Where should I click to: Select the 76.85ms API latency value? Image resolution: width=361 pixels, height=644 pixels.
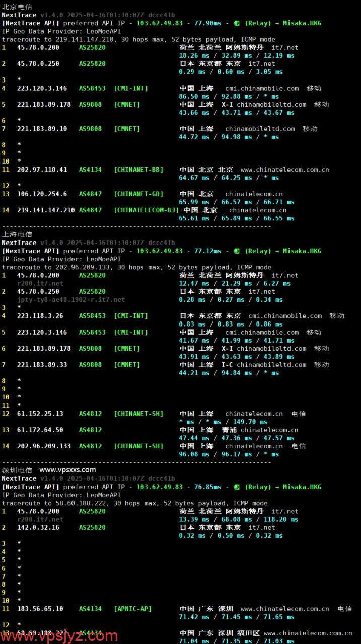pos(207,487)
